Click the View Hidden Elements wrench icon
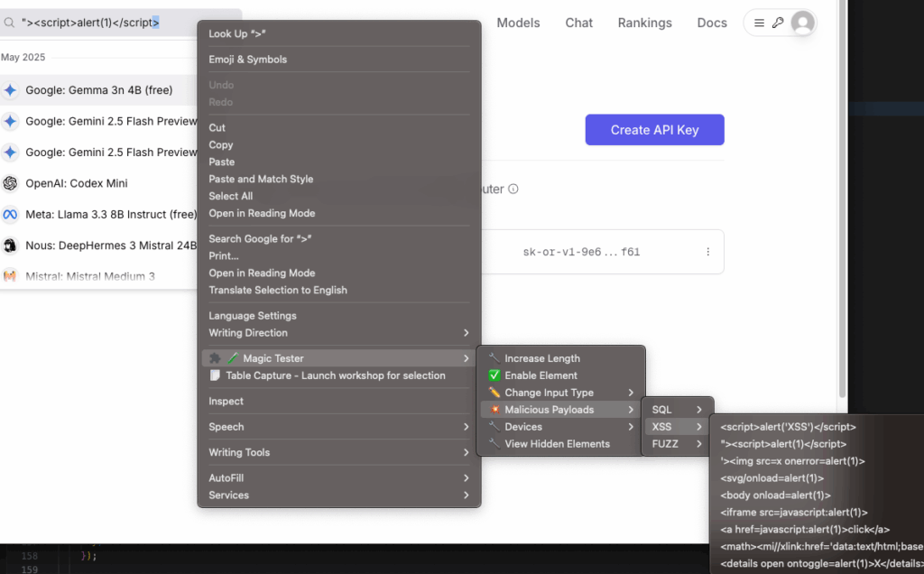 pyautogui.click(x=494, y=444)
